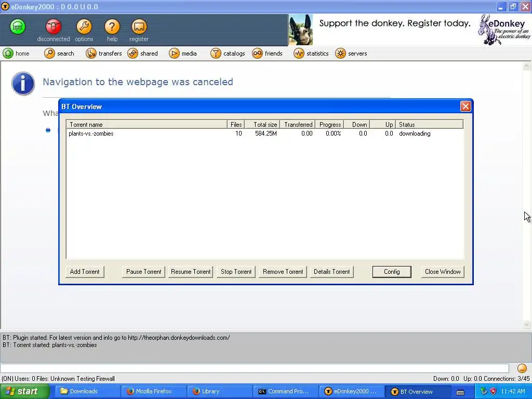Open the Windows start menu
This screenshot has width=532, height=399.
tap(24, 392)
